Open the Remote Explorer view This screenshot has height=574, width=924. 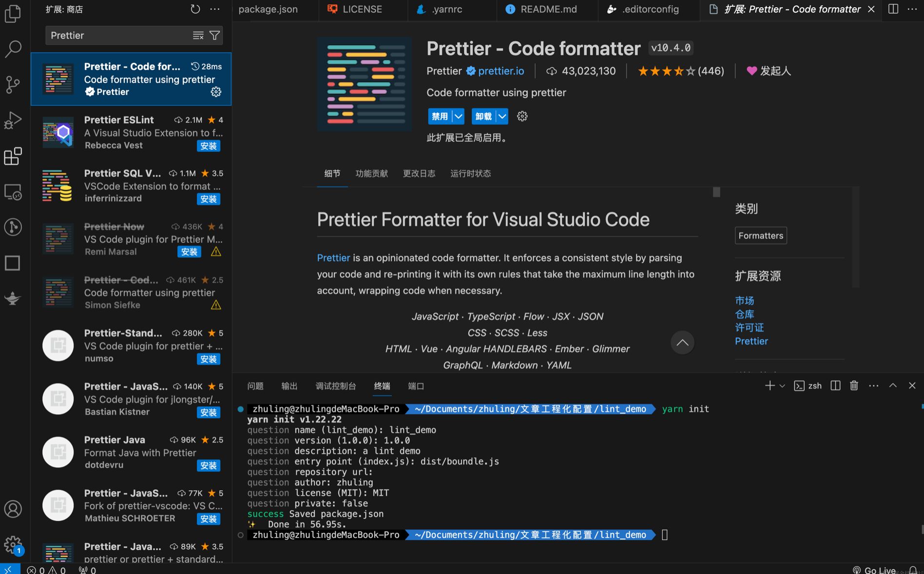(13, 192)
